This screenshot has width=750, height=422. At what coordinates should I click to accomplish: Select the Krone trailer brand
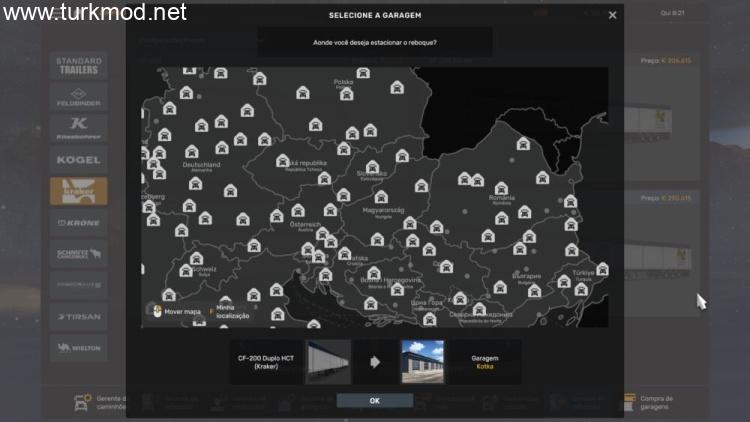click(x=79, y=222)
